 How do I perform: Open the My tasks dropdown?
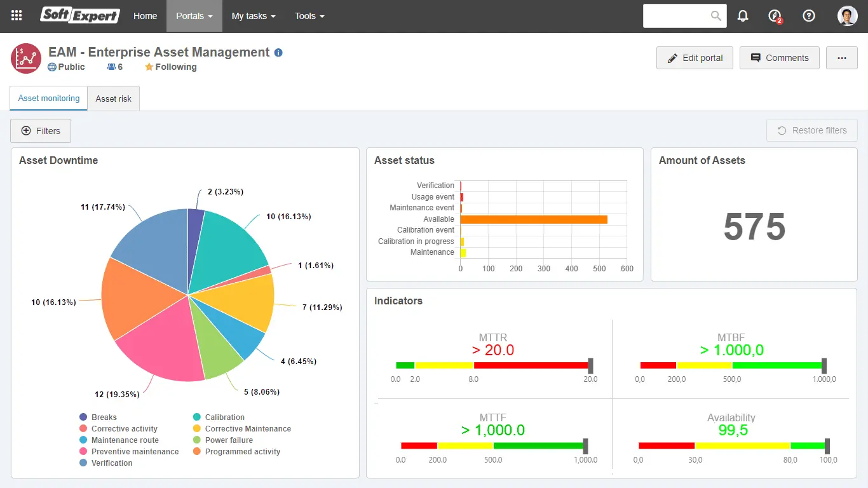tap(253, 16)
